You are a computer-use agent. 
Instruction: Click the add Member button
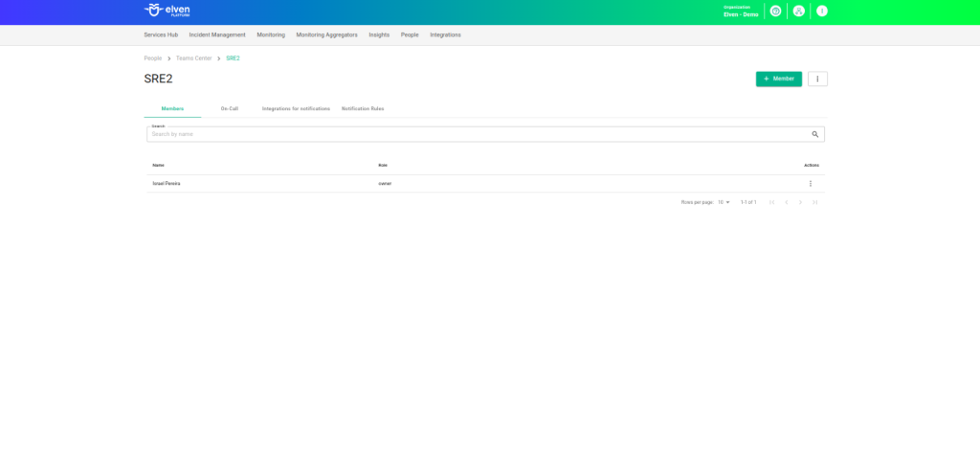(779, 79)
